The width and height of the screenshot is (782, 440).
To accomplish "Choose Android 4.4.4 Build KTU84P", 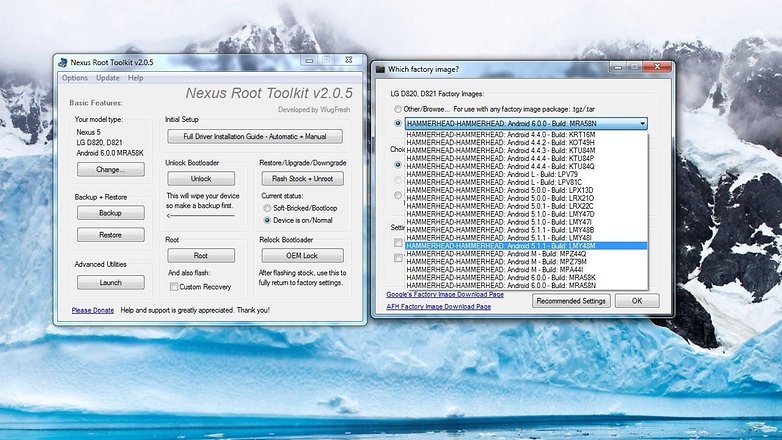I will click(526, 159).
